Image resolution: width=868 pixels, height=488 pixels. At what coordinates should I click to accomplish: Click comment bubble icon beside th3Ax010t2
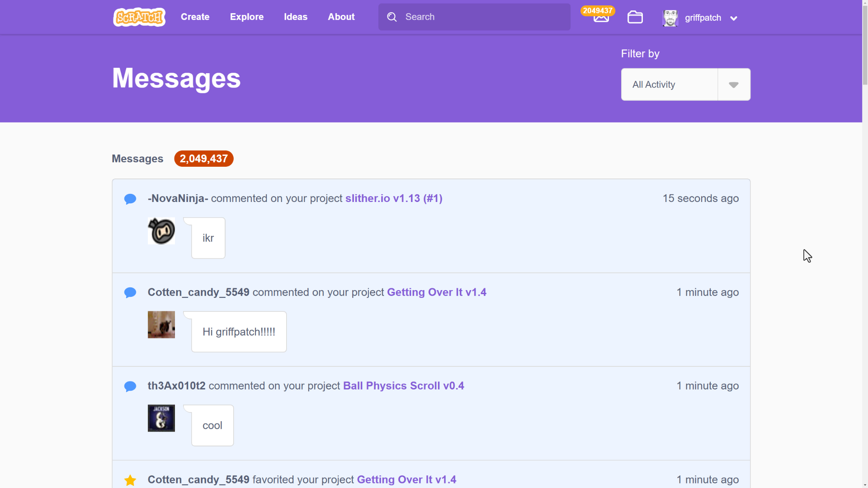click(130, 387)
